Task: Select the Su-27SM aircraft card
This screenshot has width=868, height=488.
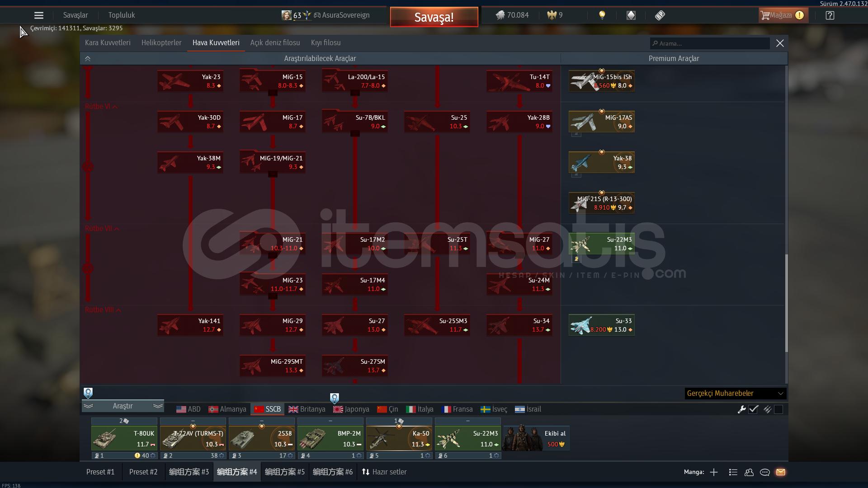Action: pos(355,366)
